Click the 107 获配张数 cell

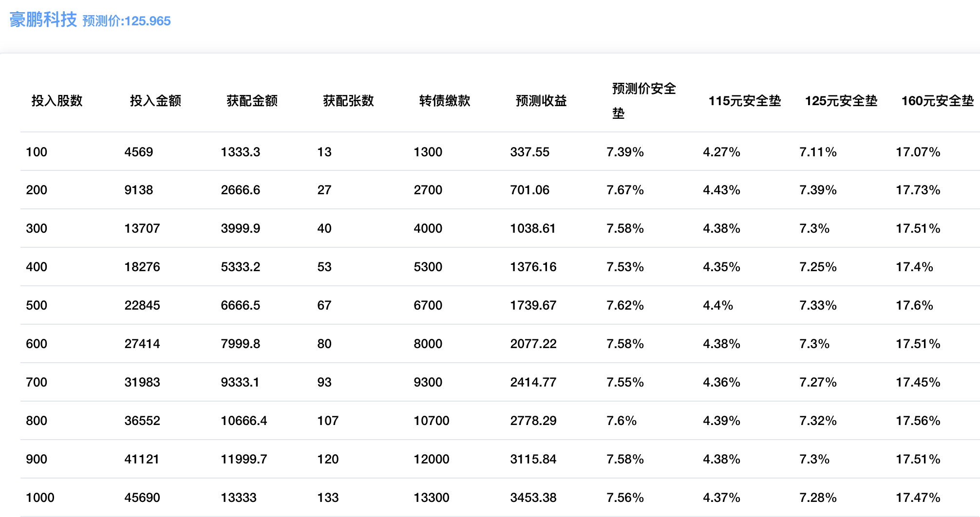pos(327,421)
